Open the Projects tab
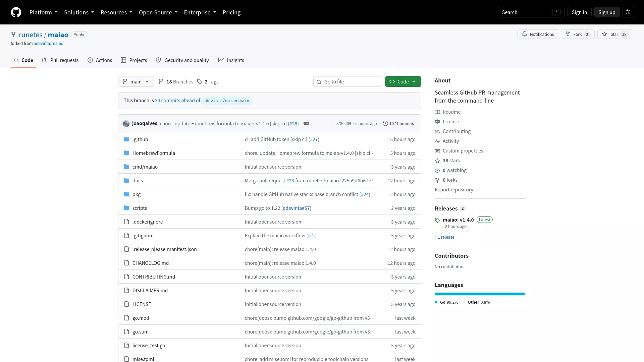 (x=134, y=60)
